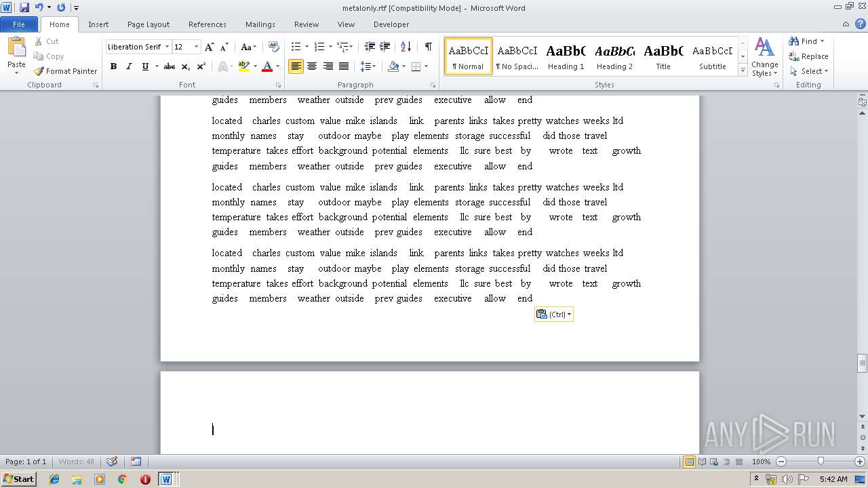The width and height of the screenshot is (868, 488).
Task: Expand the Bullets list dropdown arrow
Action: coord(307,47)
